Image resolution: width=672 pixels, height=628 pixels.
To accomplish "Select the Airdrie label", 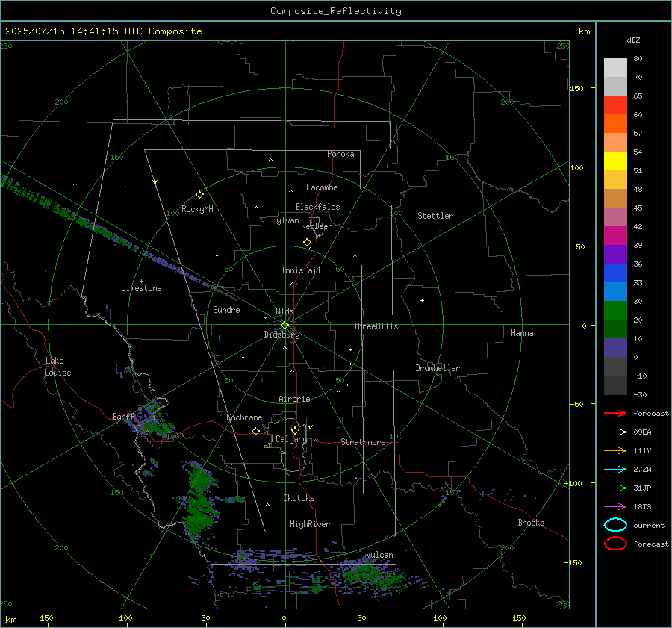I will (294, 399).
